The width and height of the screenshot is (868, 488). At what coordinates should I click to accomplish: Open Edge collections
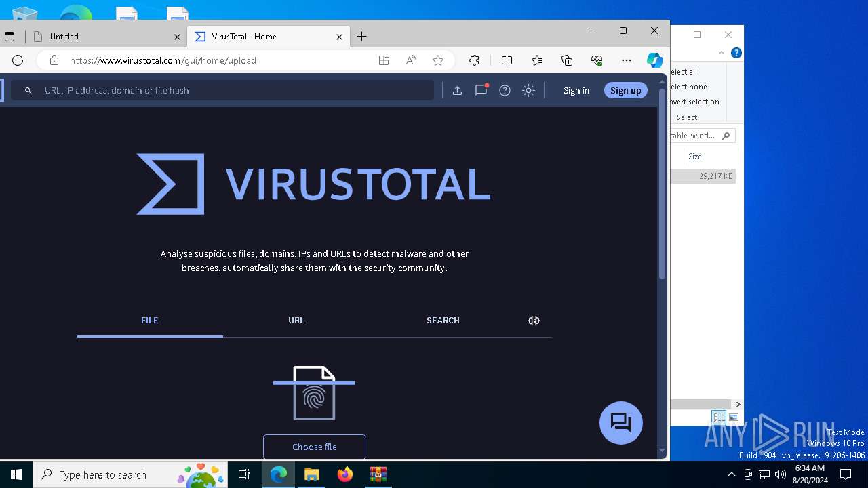tap(567, 60)
